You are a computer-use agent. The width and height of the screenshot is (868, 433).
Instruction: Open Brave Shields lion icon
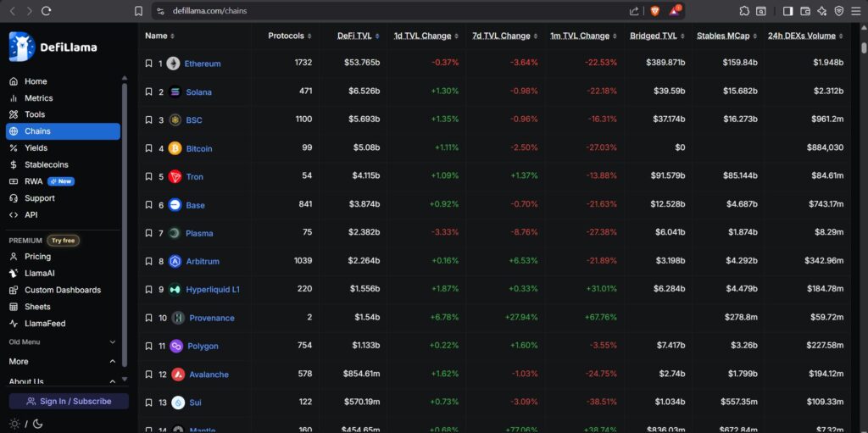pos(655,11)
